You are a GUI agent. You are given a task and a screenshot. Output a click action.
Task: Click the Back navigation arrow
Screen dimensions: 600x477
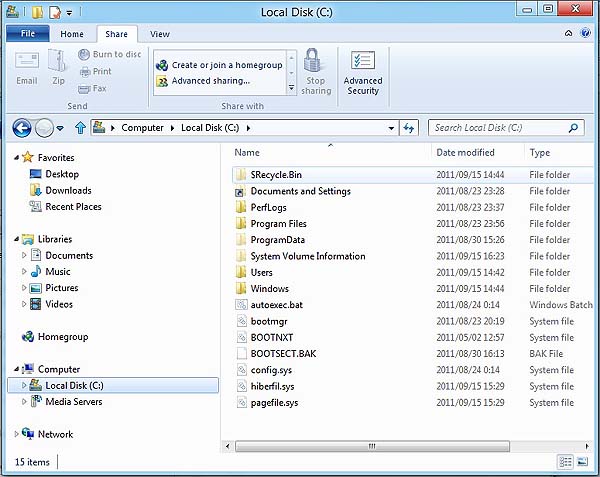[22, 128]
